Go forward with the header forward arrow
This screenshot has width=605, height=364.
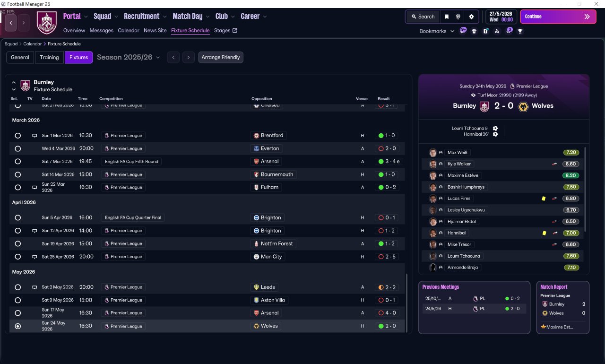[24, 23]
